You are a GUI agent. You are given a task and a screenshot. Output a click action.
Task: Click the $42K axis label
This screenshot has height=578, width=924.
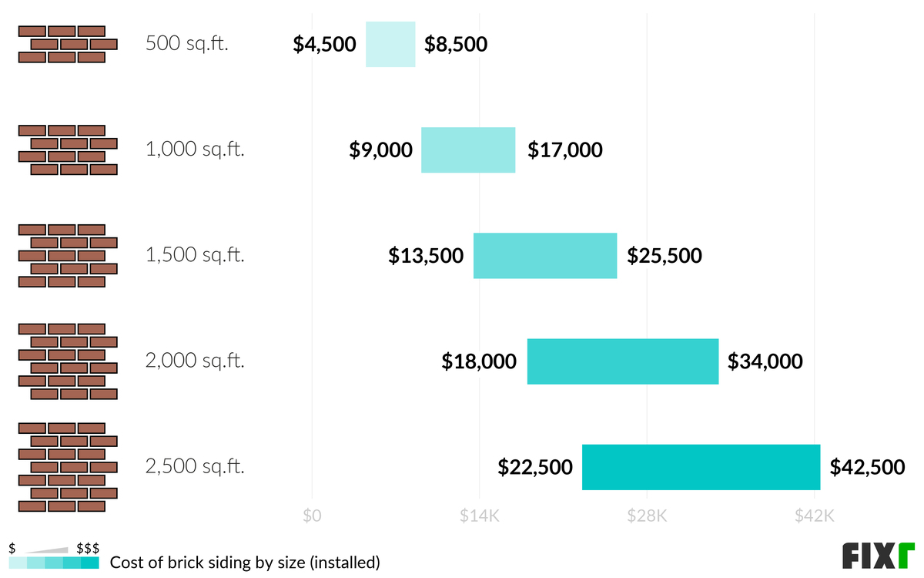tap(815, 516)
